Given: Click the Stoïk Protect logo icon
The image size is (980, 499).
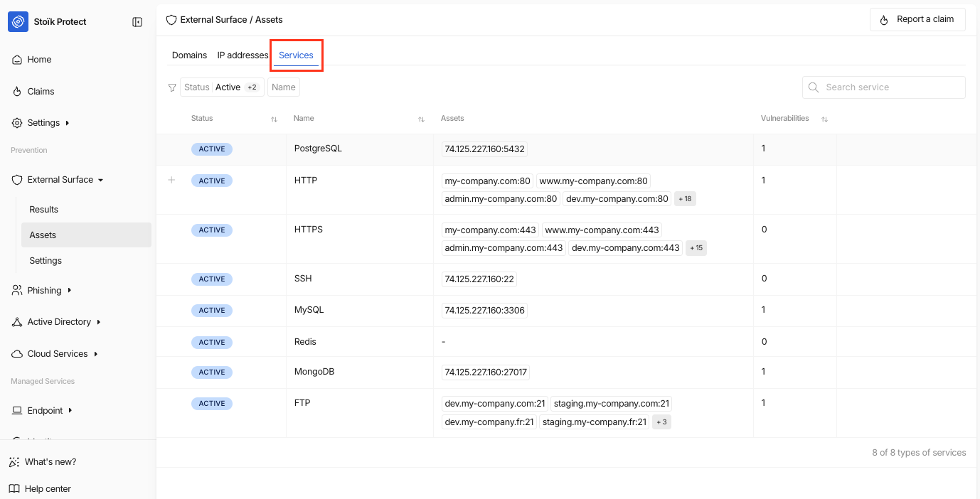Looking at the screenshot, I should (x=18, y=22).
